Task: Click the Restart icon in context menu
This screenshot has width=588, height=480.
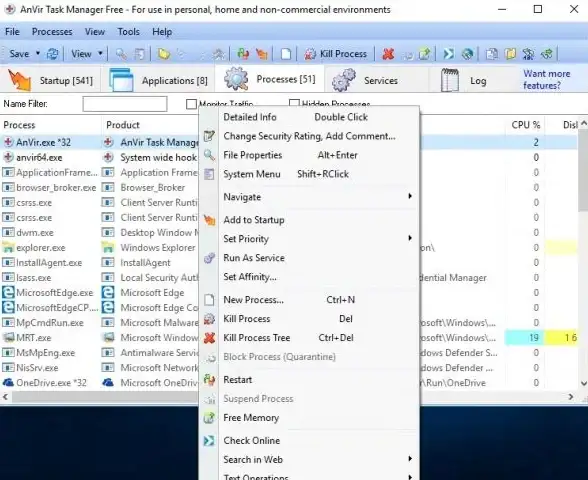Action: (x=209, y=380)
